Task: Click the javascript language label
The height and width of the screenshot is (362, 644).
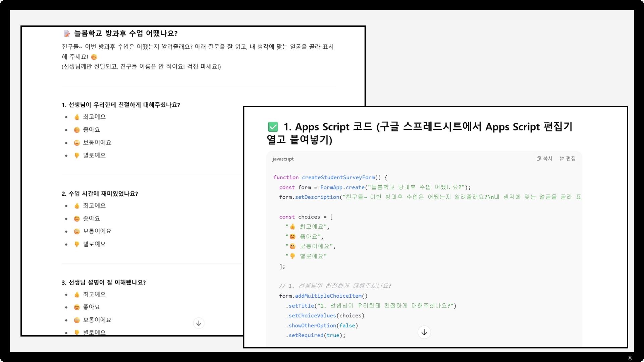Action: pos(283,159)
